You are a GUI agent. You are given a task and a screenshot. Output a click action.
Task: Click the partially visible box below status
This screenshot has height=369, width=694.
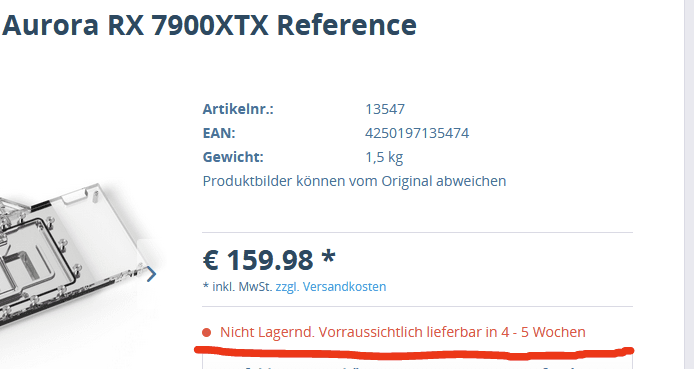click(417, 361)
